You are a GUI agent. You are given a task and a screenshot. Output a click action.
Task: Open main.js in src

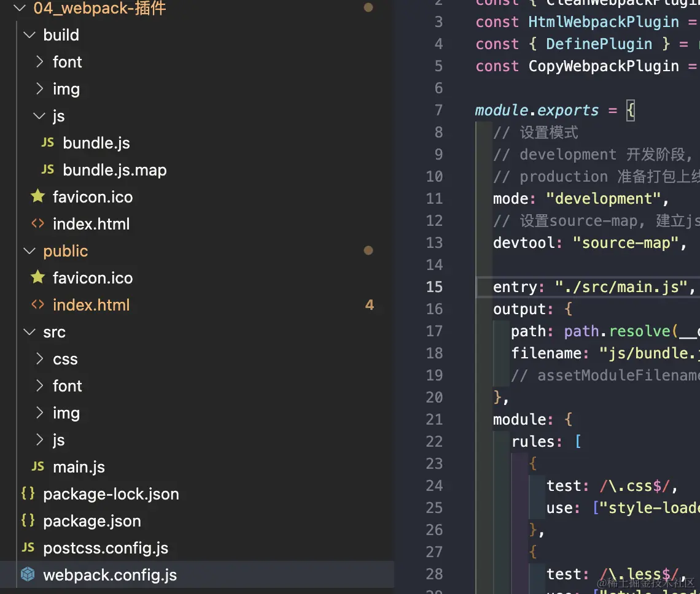point(79,467)
